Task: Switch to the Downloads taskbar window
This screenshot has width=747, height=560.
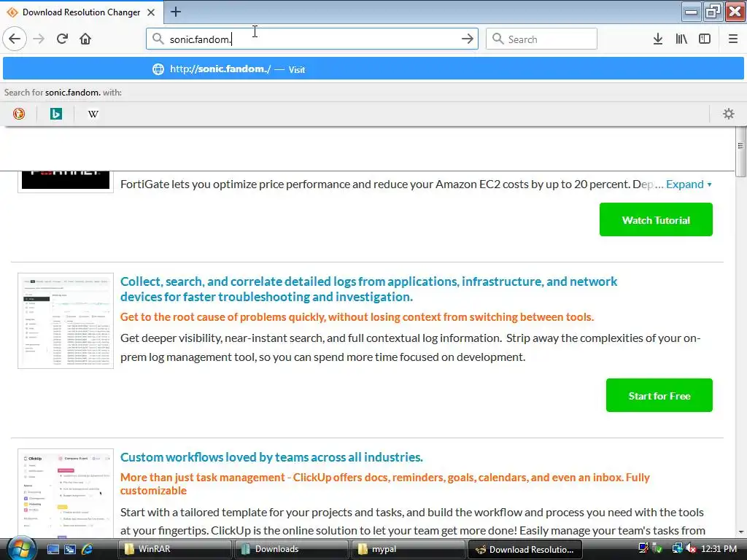Action: 292,549
